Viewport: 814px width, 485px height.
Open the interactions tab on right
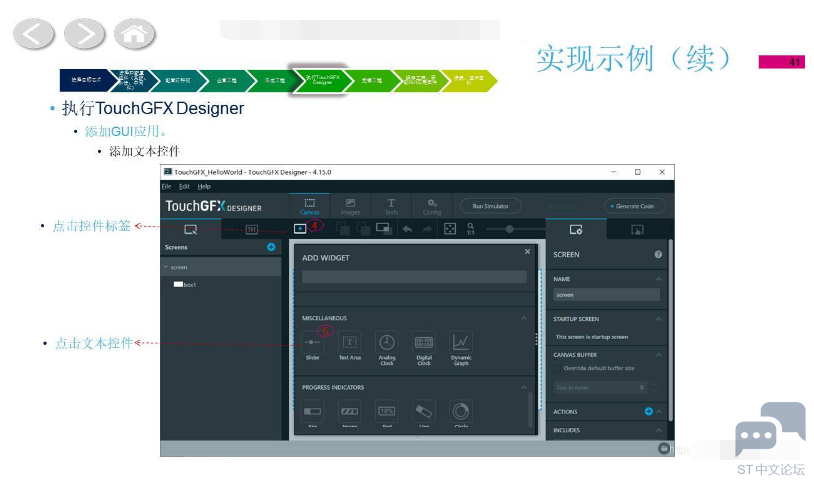(637, 229)
